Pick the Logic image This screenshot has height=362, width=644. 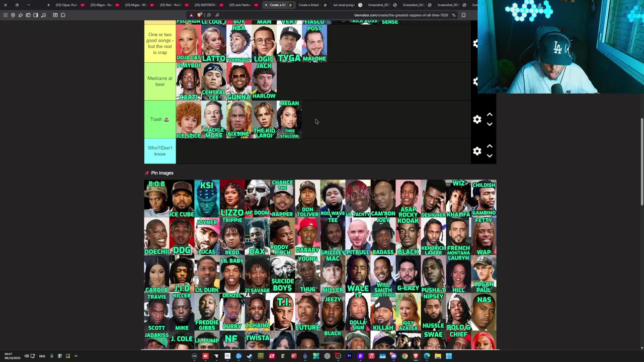coord(264,43)
